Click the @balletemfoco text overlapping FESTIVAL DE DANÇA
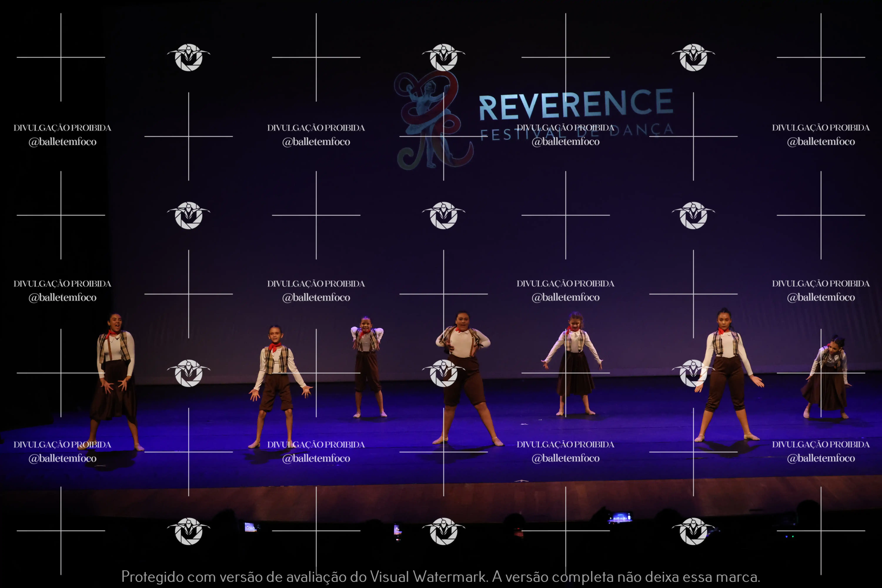Image resolution: width=882 pixels, height=588 pixels. (566, 142)
